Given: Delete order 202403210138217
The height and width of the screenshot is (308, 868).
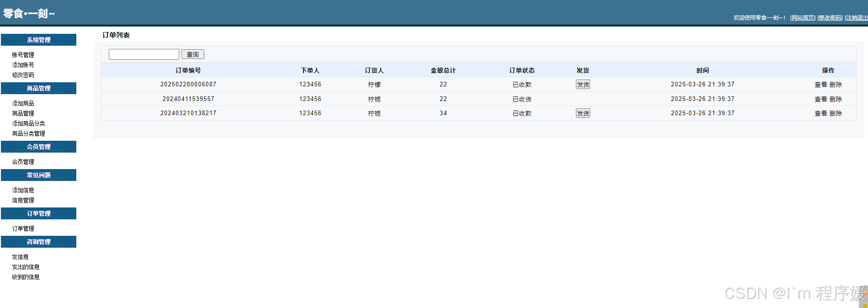Looking at the screenshot, I should tap(836, 113).
